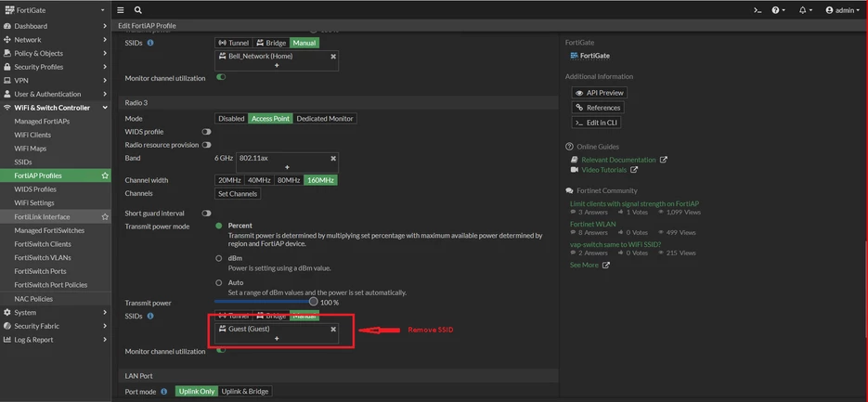Open the search magnifier icon
Viewport: 868px width, 402px height.
click(137, 10)
